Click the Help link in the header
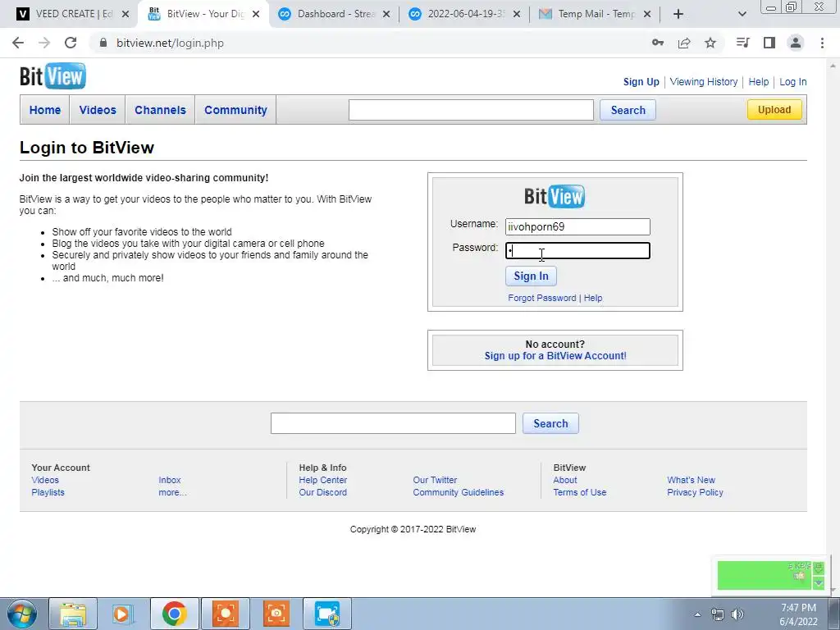 [759, 82]
